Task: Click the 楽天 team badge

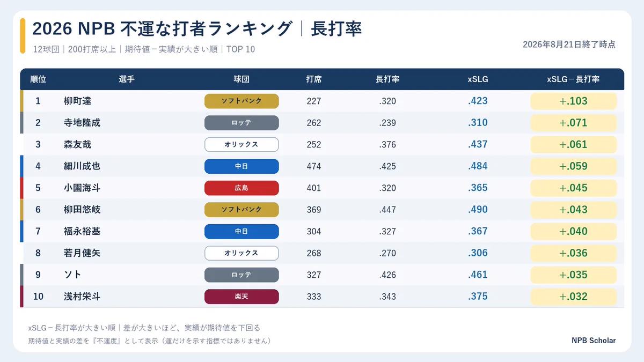Action: pyautogui.click(x=241, y=297)
